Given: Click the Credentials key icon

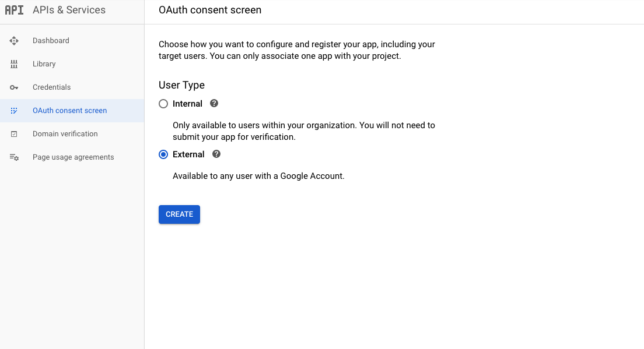Looking at the screenshot, I should pyautogui.click(x=14, y=87).
